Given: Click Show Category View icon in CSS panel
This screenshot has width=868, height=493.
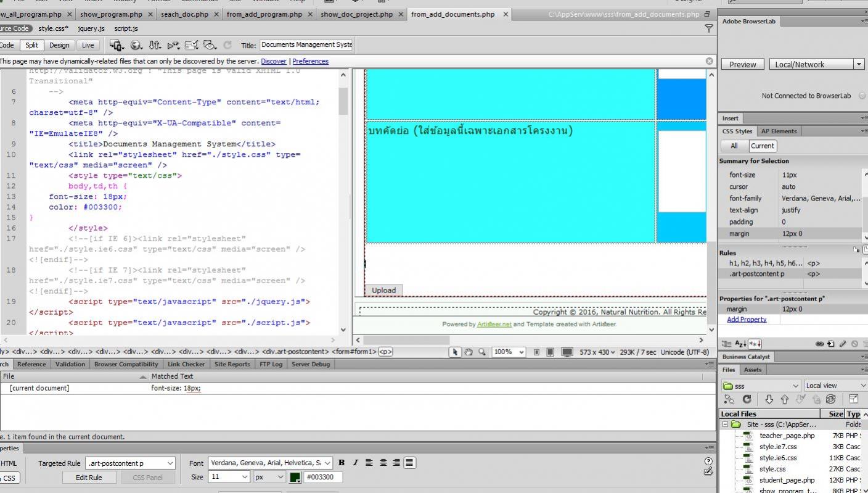Looking at the screenshot, I should point(727,344).
